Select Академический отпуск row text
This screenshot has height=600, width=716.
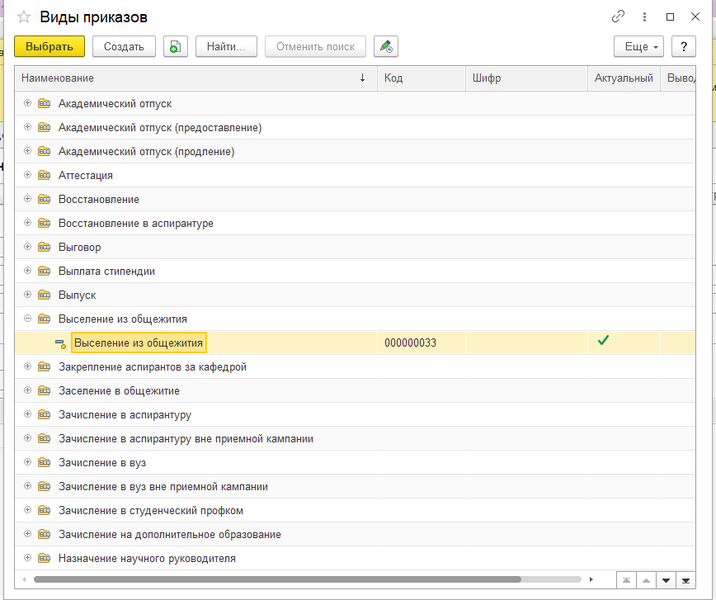[115, 104]
